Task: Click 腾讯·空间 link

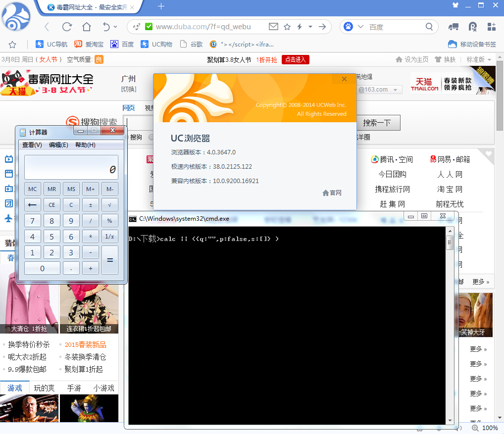Action: coord(392,159)
